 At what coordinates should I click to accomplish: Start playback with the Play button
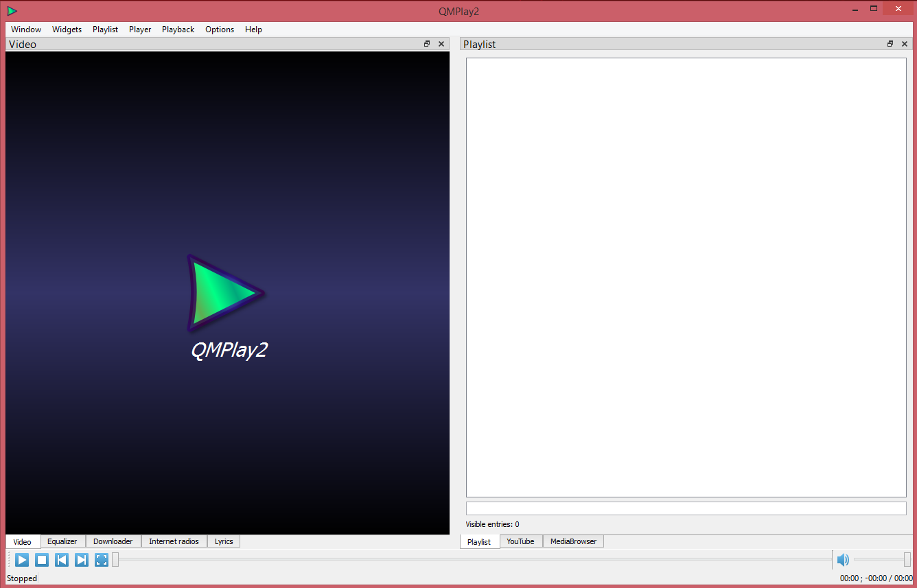(22, 560)
